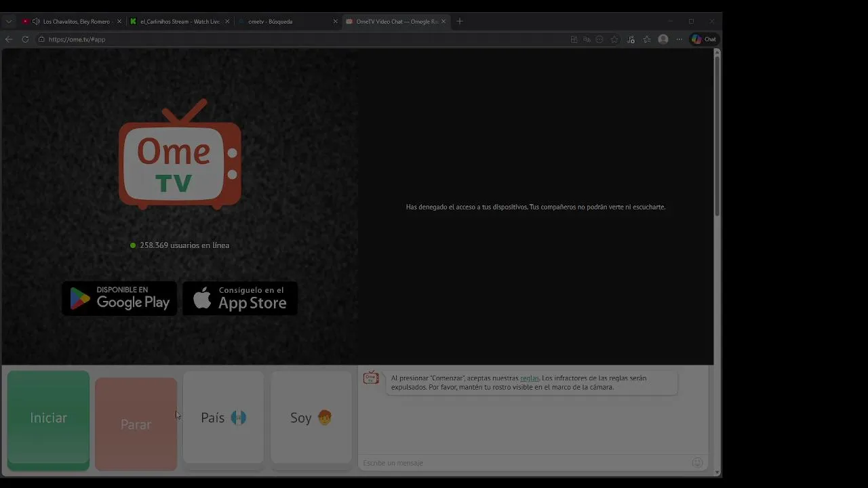
Task: Open the favorites list icon
Action: (x=647, y=39)
